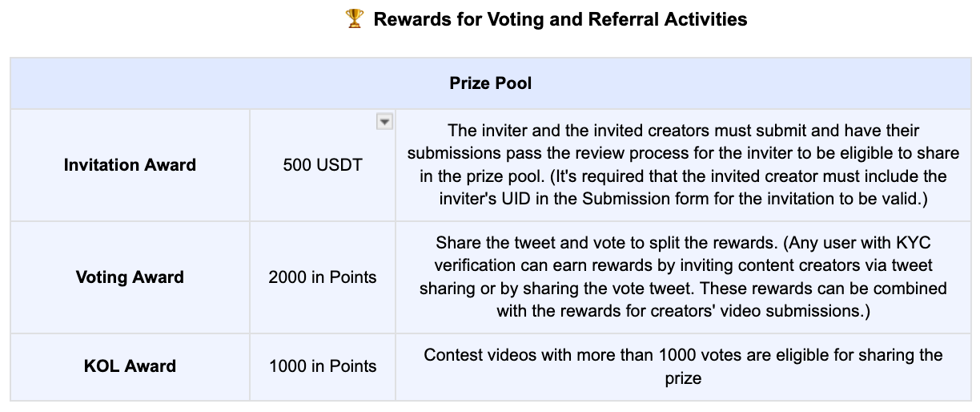Click the line beginning 'in the prize pool'
Image resolution: width=980 pixels, height=412 pixels.
click(x=683, y=176)
